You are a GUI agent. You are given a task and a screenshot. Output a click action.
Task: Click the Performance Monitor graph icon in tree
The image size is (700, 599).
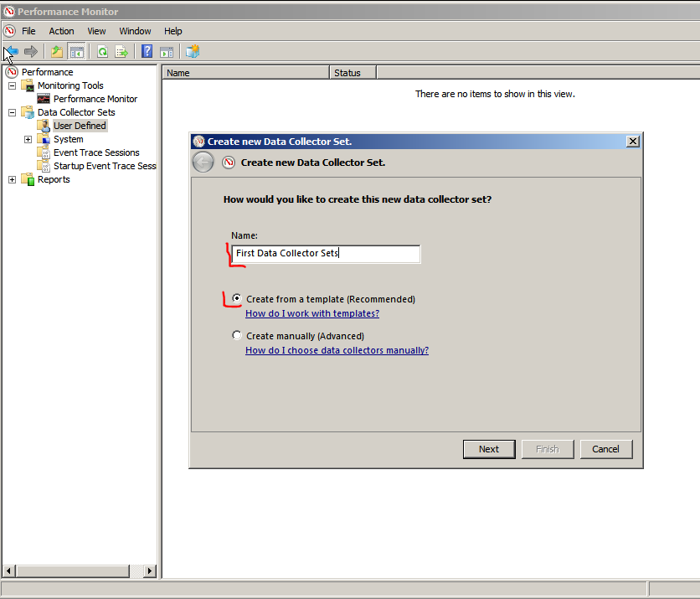click(x=44, y=99)
